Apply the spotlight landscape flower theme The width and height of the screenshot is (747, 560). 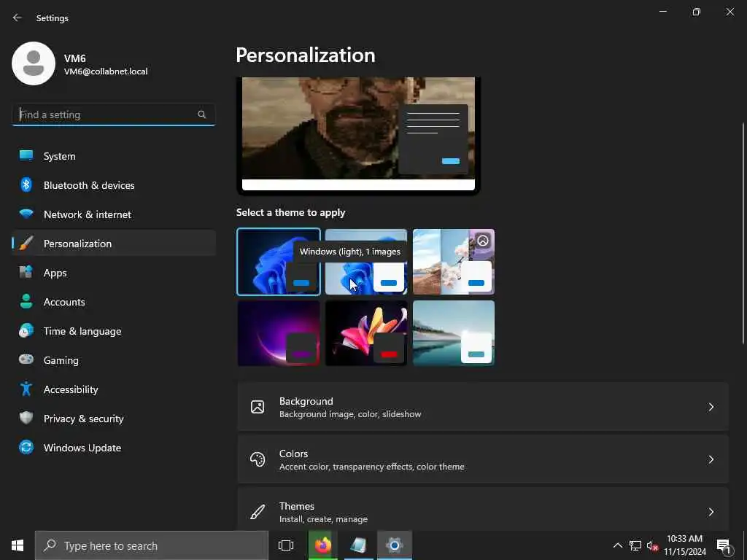pos(454,262)
